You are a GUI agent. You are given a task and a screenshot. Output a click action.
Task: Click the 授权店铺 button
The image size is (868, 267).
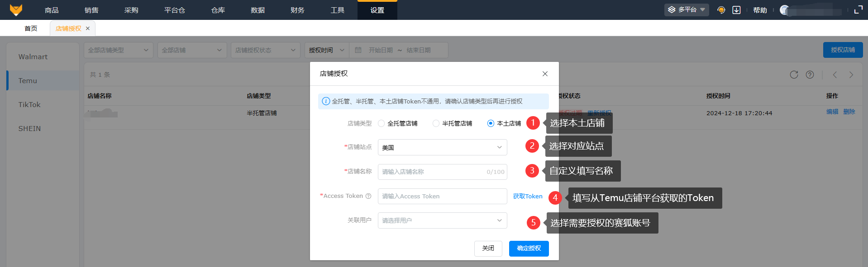tap(843, 50)
